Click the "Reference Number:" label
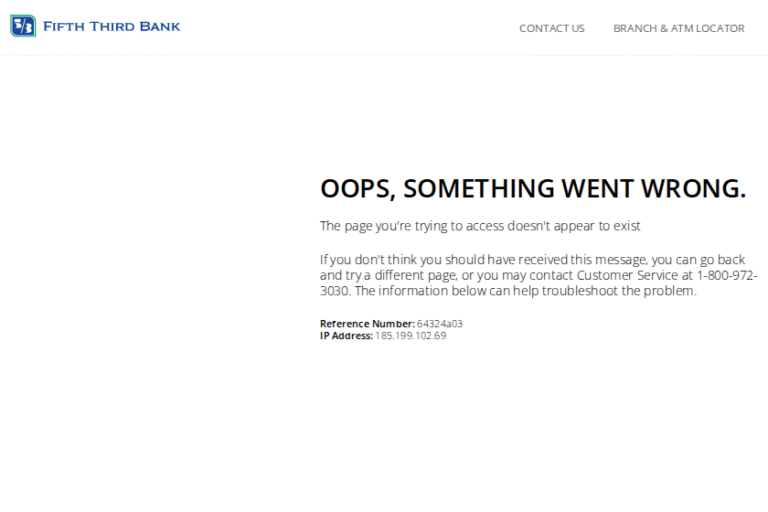Image resolution: width=768 pixels, height=512 pixels. pos(366,324)
